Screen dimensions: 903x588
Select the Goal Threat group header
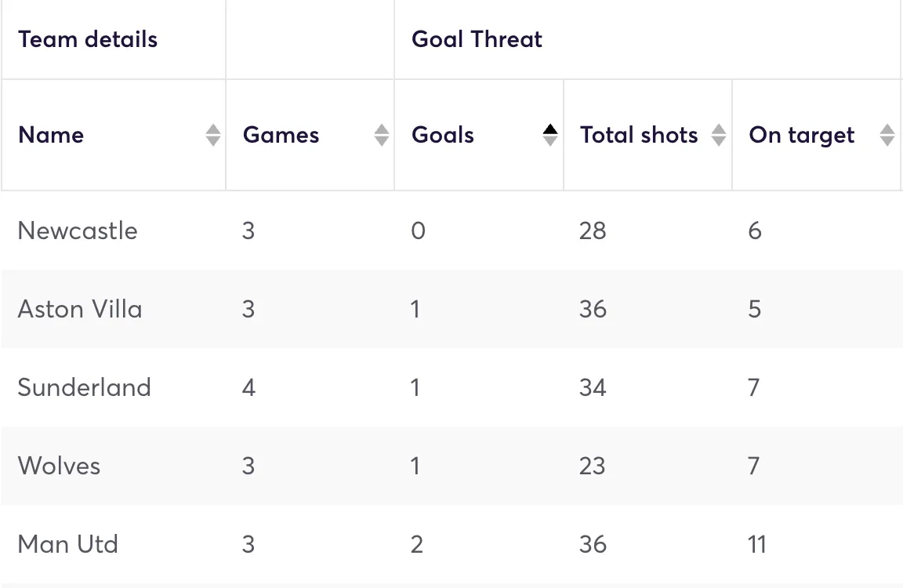point(477,39)
